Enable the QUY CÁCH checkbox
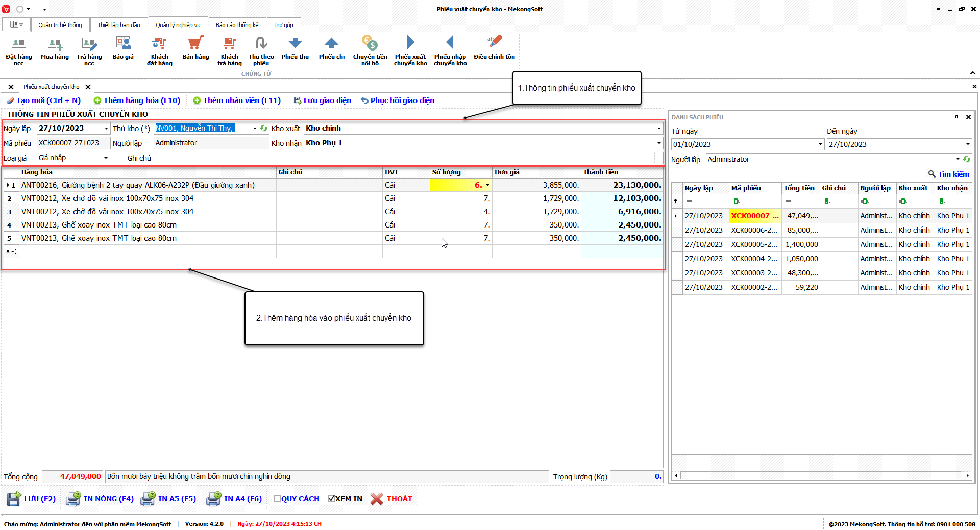This screenshot has height=530, width=980. click(277, 499)
